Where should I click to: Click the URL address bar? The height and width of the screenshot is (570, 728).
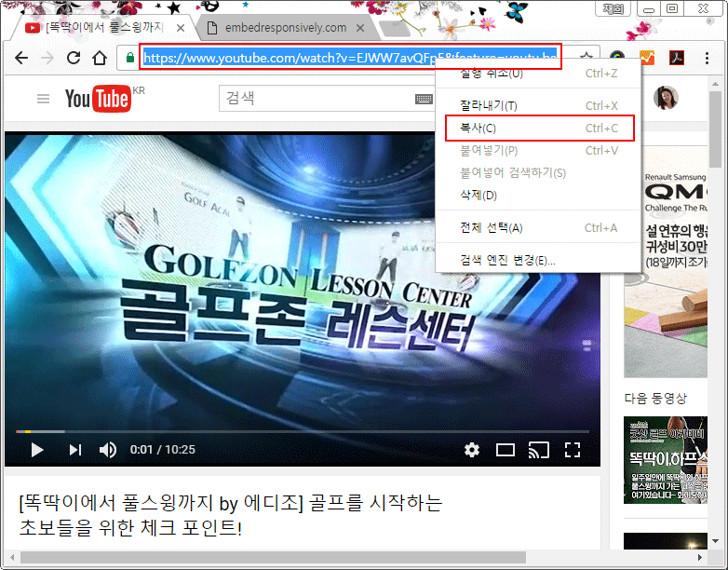coord(350,58)
